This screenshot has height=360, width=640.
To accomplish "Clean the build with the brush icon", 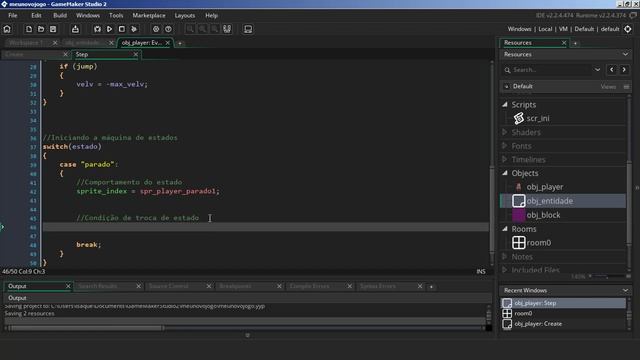I will 134,29.
